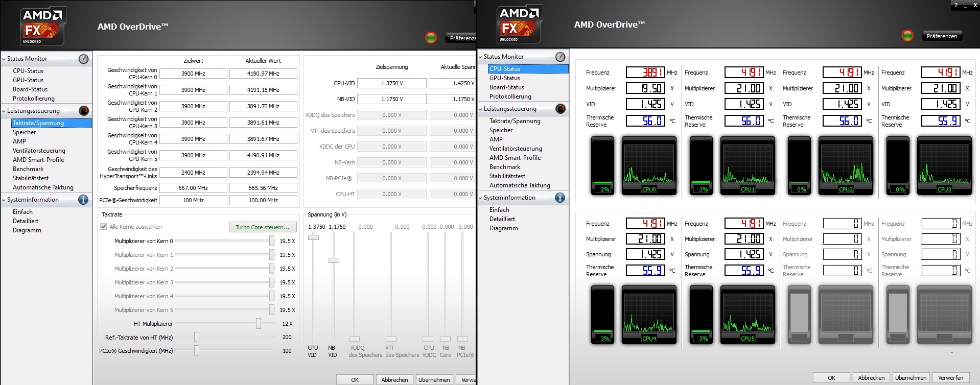Open Protokollierung in right window sidebar

point(510,97)
